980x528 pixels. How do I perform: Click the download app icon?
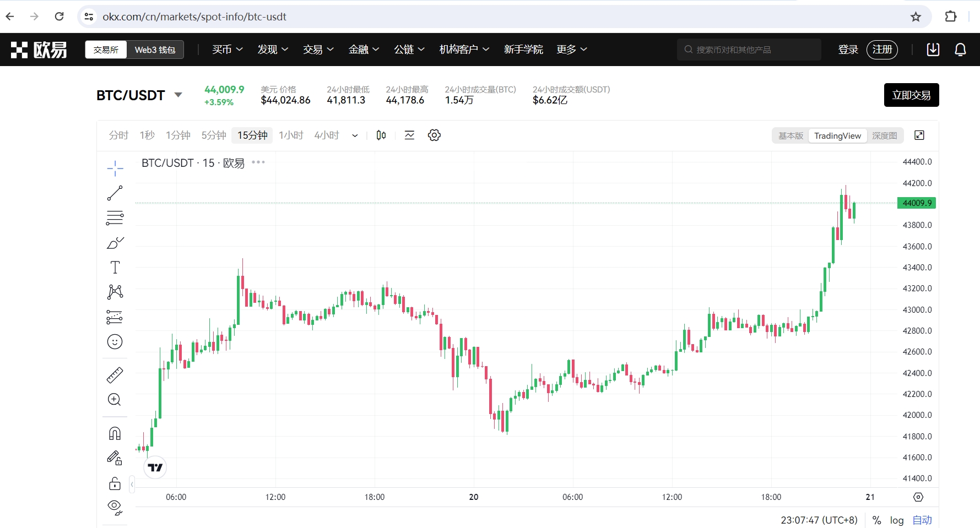tap(933, 50)
